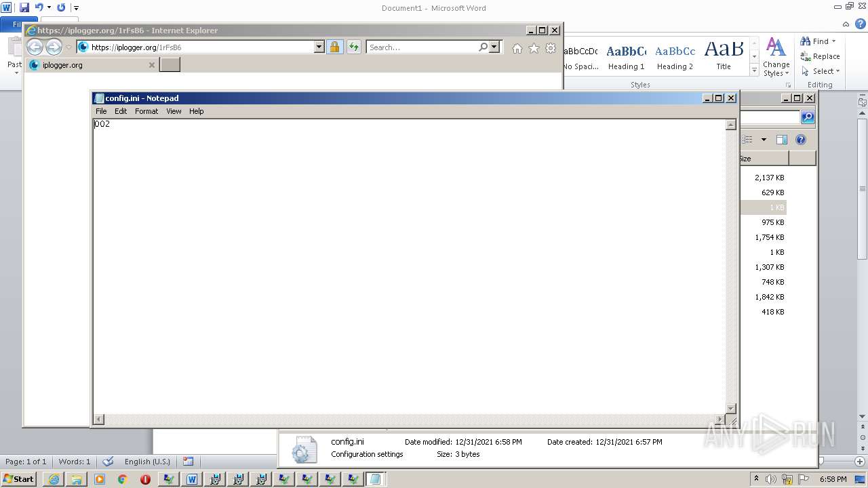Click Notepad horizontal scrollbar right arrow
Image resolution: width=868 pixels, height=488 pixels.
[x=720, y=420]
